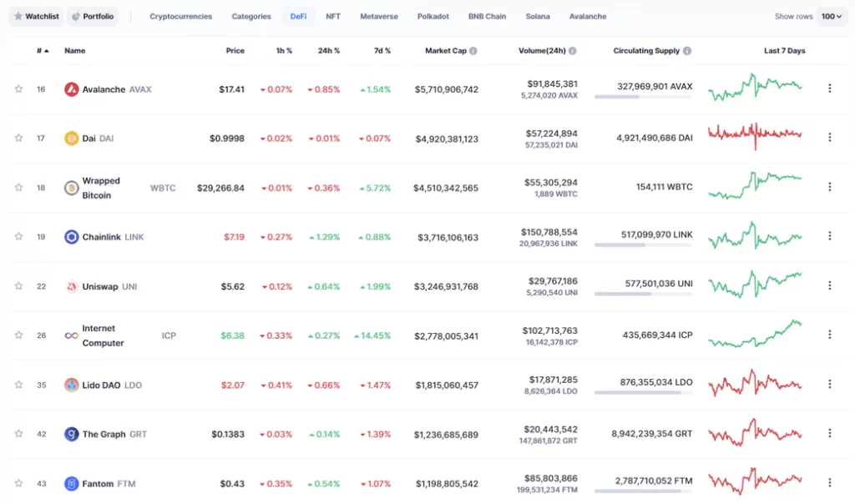Switch to the NFT tab
Image resolution: width=855 pixels, height=504 pixels.
point(333,17)
